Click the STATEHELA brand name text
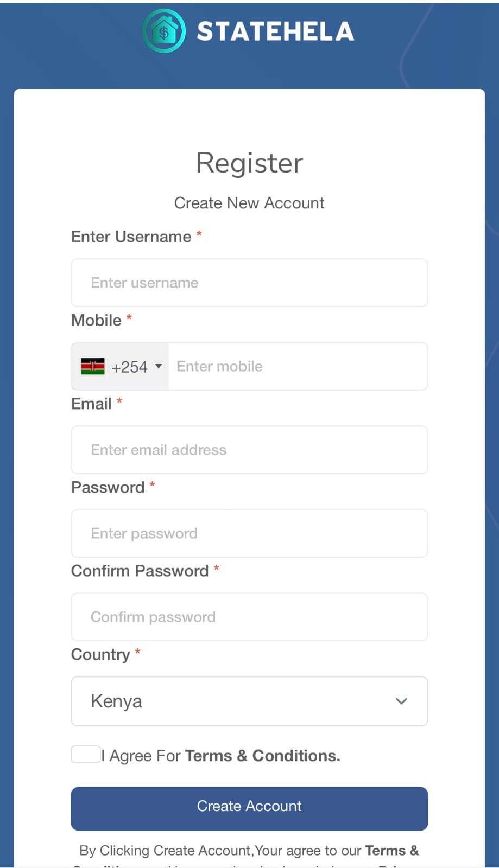This screenshot has width=499, height=868. (x=275, y=31)
